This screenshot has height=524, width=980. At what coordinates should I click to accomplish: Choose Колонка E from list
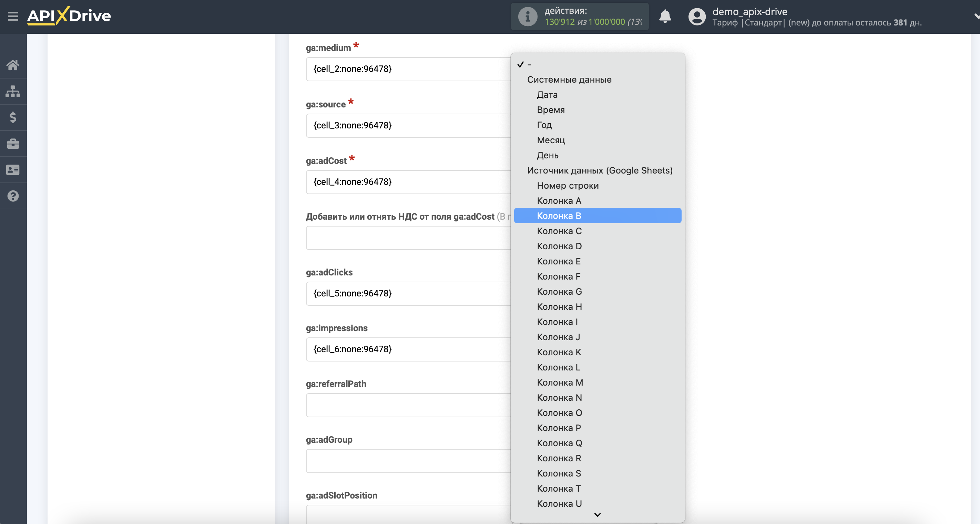click(597, 261)
